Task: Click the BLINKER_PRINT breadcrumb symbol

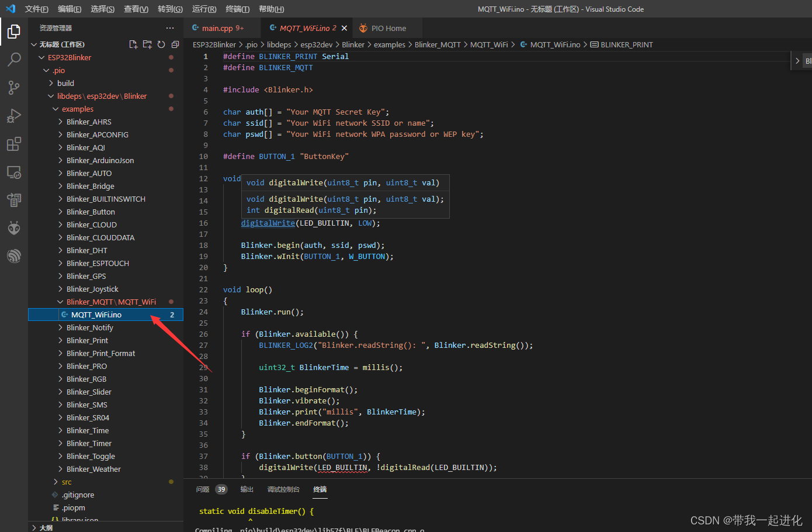Action: [x=622, y=44]
